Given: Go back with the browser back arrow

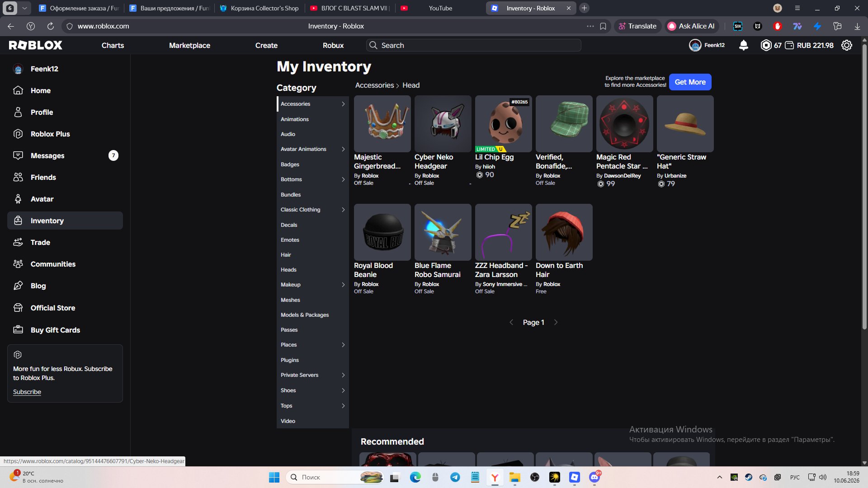Looking at the screenshot, I should click(x=11, y=26).
